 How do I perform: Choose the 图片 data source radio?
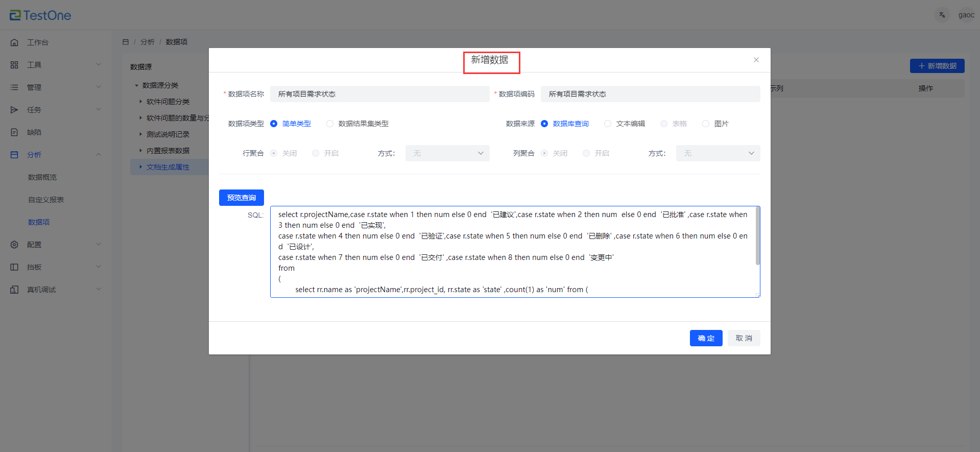point(706,124)
